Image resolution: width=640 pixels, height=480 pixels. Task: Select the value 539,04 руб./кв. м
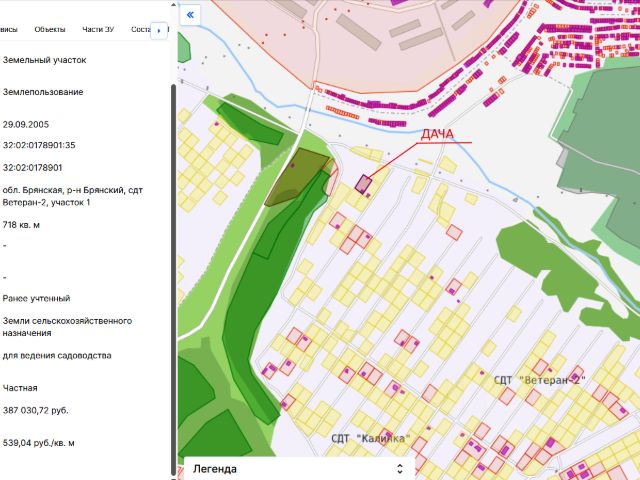(38, 443)
